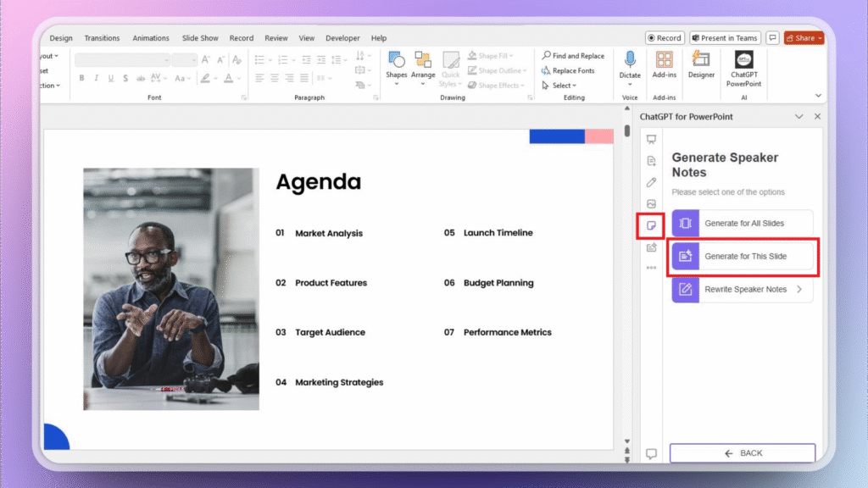Open the Slide Show menu
Screen dimensions: 868x488
pos(200,37)
